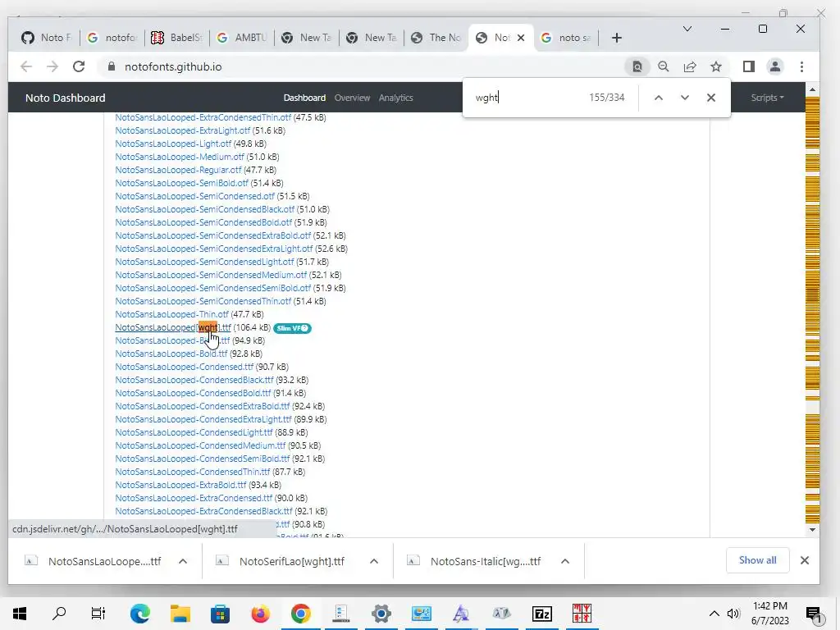Close the find bar
840x630 pixels.
pos(711,98)
